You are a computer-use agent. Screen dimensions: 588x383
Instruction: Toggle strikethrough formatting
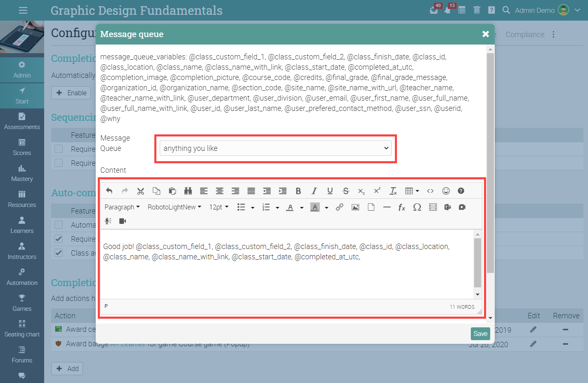pos(346,191)
